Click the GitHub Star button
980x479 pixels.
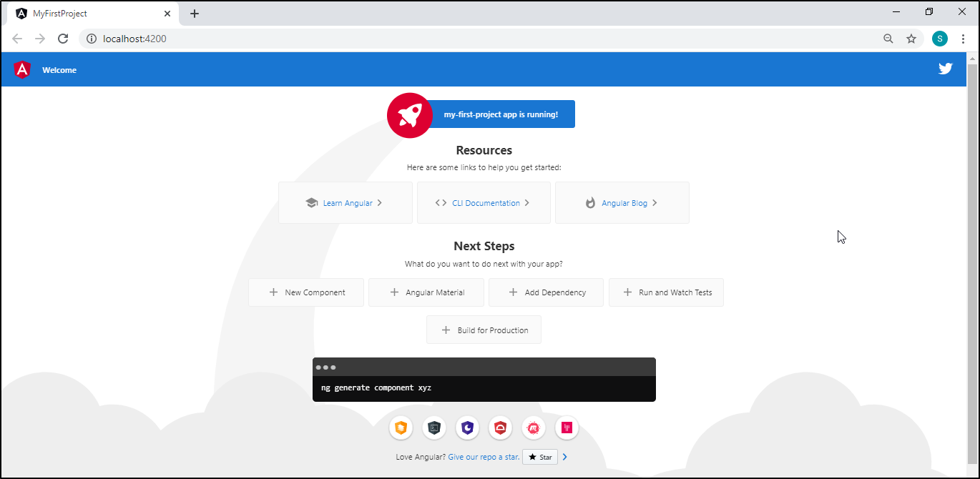540,457
